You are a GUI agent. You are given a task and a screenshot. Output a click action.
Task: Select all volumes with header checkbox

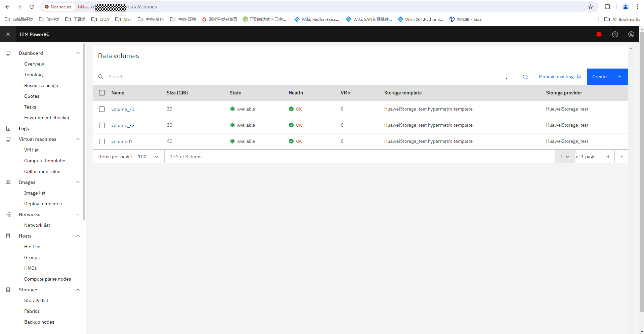click(x=102, y=93)
